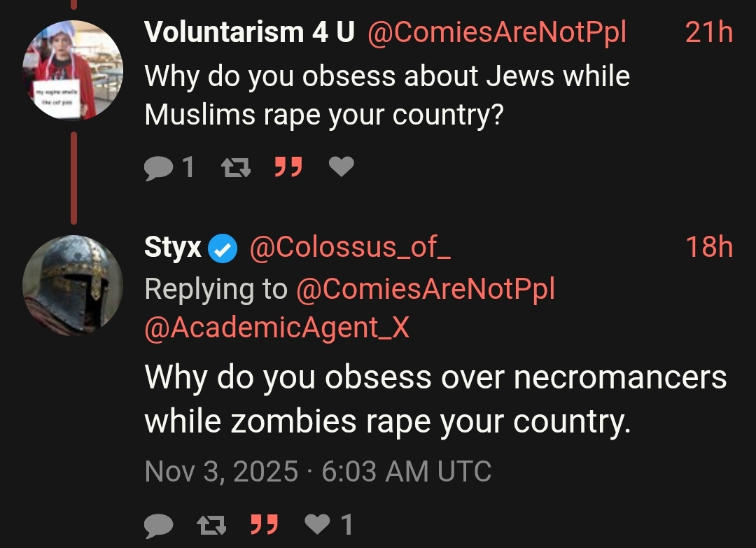Visit @ComiesAreNotPpl handle in first post
The height and width of the screenshot is (548, 756).
[x=496, y=33]
